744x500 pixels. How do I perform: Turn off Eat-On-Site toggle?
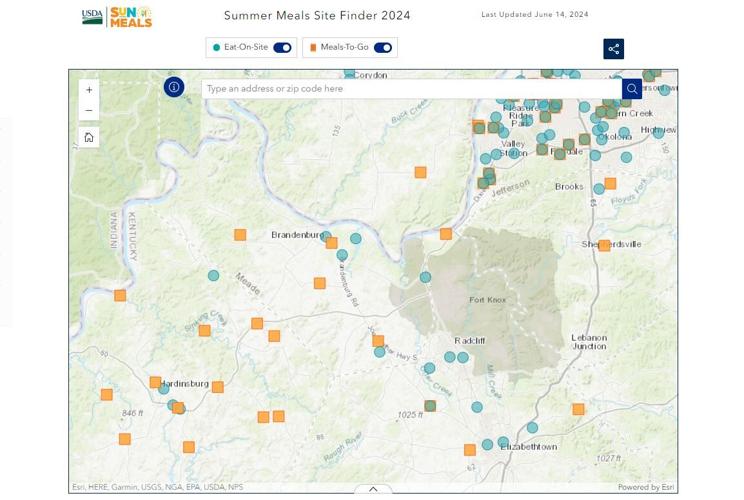(x=282, y=47)
